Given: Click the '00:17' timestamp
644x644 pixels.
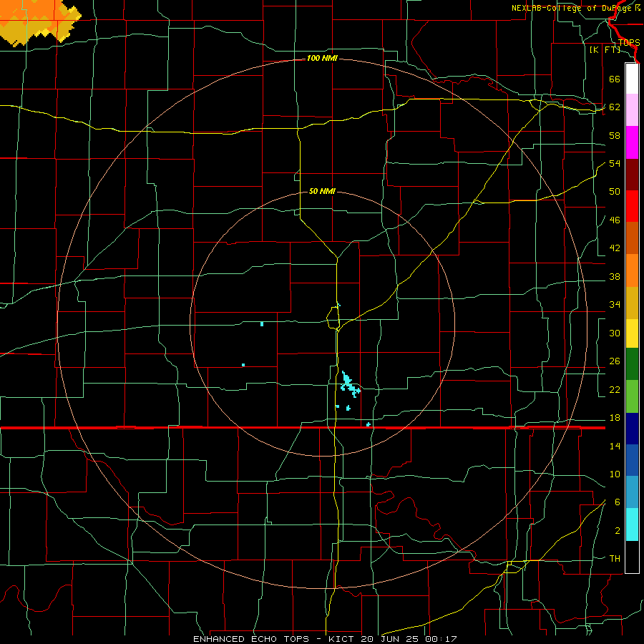Looking at the screenshot, I should tap(441, 639).
